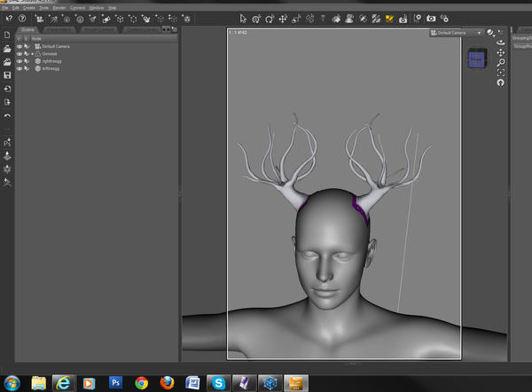Hide the Default Camera with eye icon
This screenshot has height=392, width=532.
click(x=20, y=46)
